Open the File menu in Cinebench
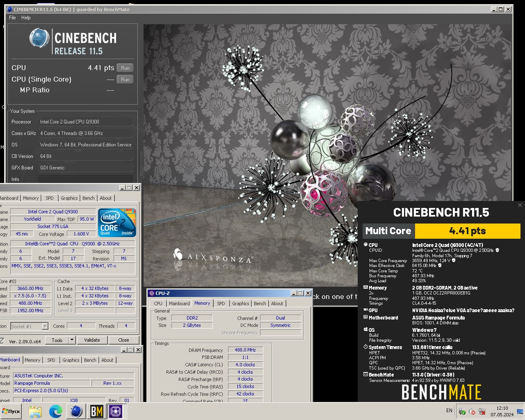 12,18
